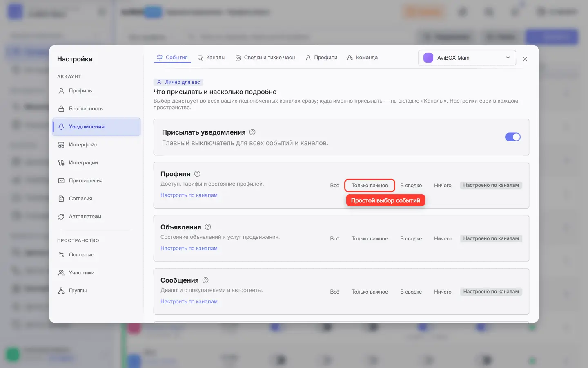Open Профиль account settings

(96, 91)
